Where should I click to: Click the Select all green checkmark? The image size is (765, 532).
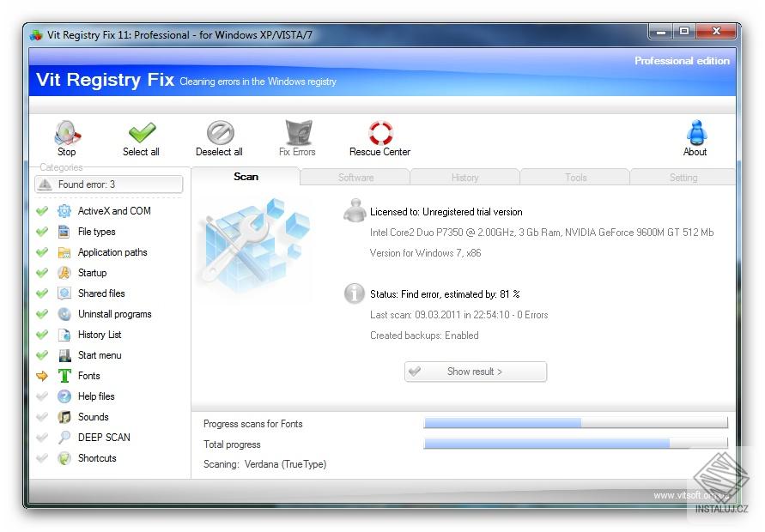(x=142, y=133)
